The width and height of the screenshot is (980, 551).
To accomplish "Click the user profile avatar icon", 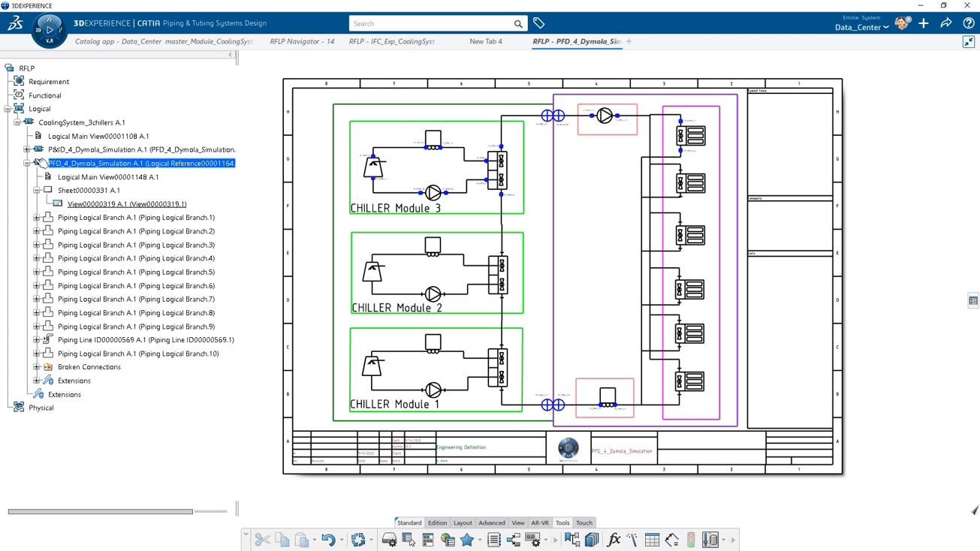I will [902, 23].
